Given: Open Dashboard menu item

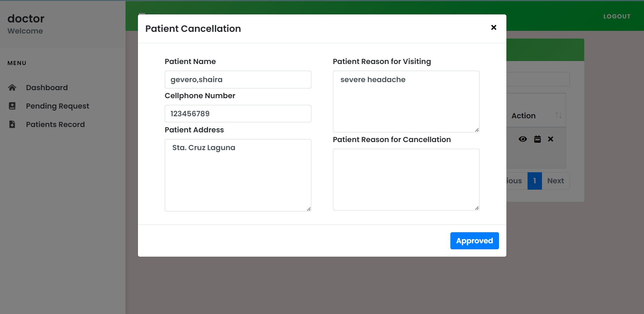Looking at the screenshot, I should (x=47, y=87).
